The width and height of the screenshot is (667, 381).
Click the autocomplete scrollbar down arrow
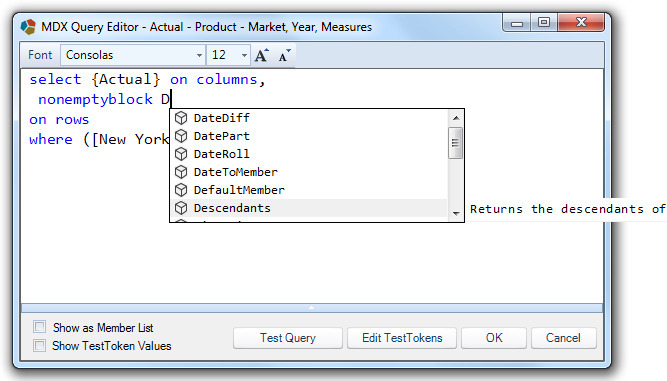tap(456, 213)
